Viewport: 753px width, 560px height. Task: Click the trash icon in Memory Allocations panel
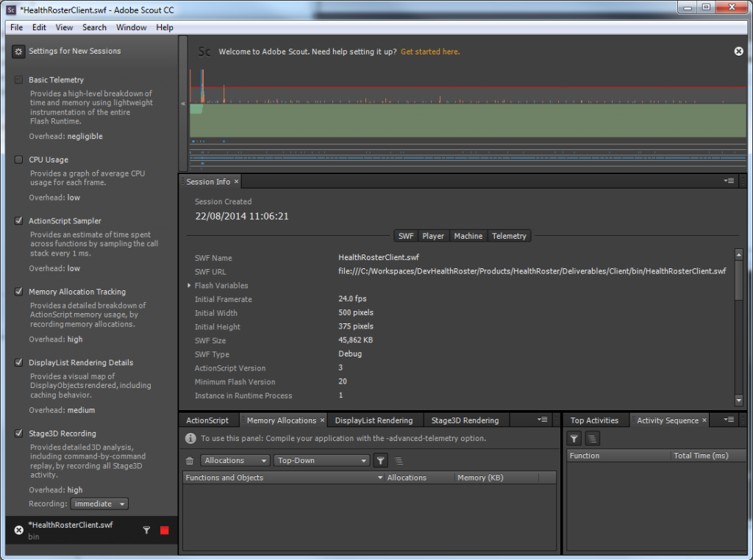(190, 461)
